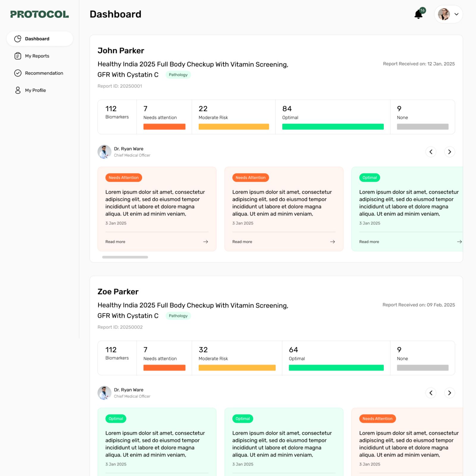Screen dimensions: 476x476
Task: Go to previous card in John Parker carousel
Action: [x=431, y=152]
